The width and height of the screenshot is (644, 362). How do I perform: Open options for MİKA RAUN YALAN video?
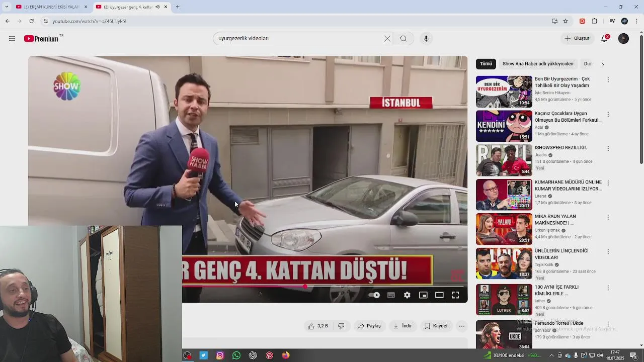(x=608, y=217)
